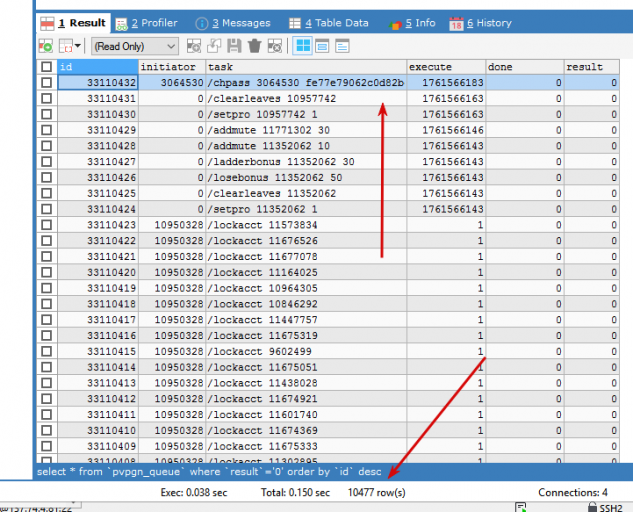Select the task cell '/setpro 11352062 1'

306,209
